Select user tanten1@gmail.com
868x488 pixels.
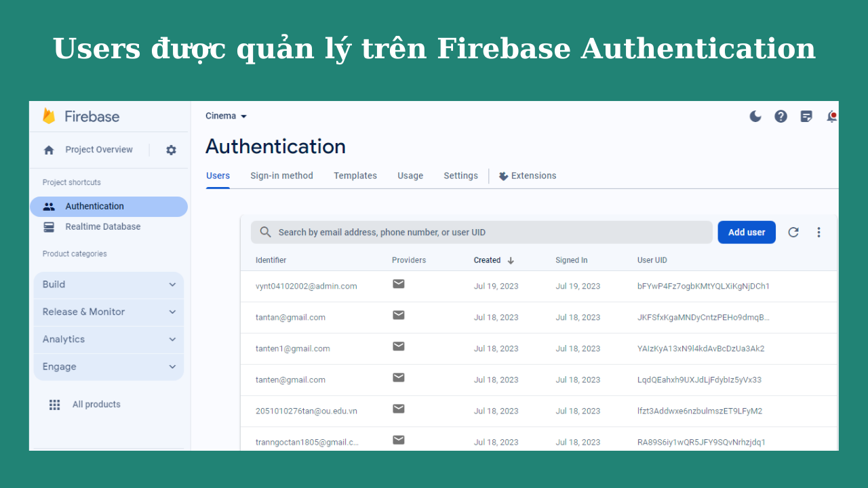[x=293, y=349]
